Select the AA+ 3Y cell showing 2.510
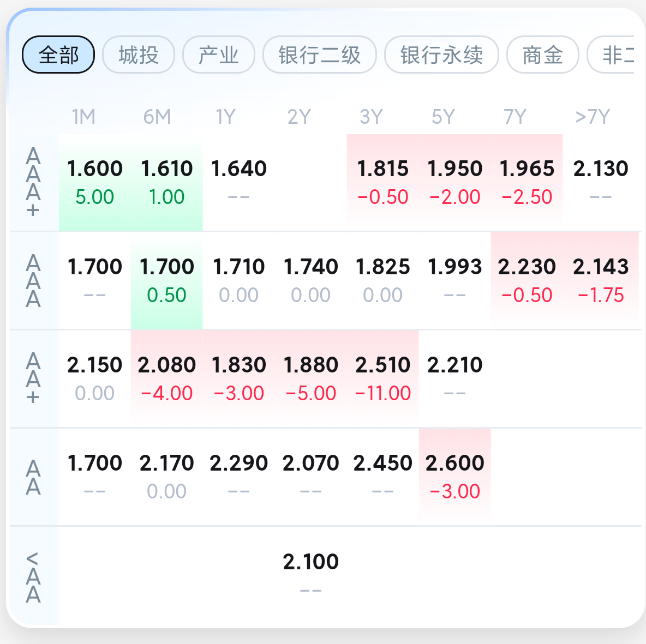Viewport: 646px width, 644px height. coord(383,378)
